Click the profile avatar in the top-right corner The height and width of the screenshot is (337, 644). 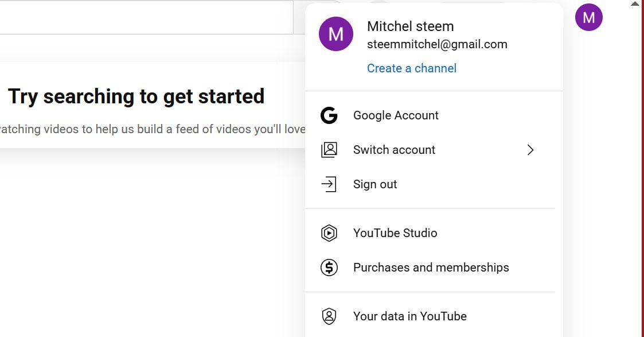588,17
